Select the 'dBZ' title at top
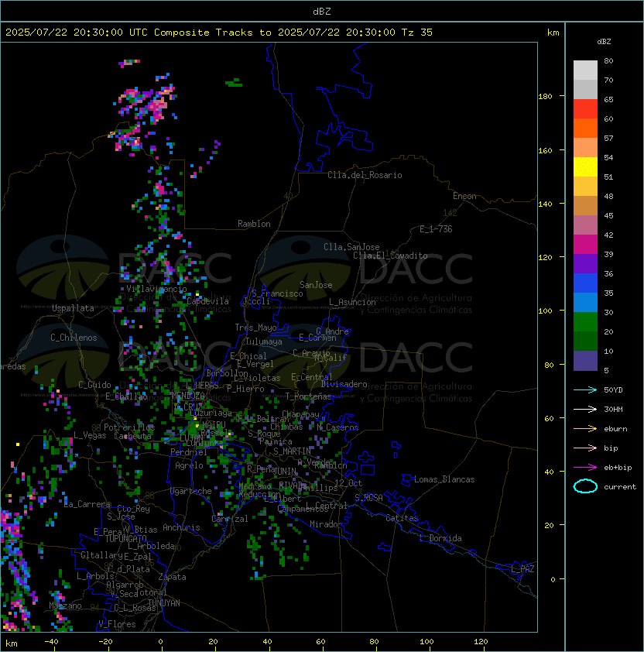 click(322, 12)
